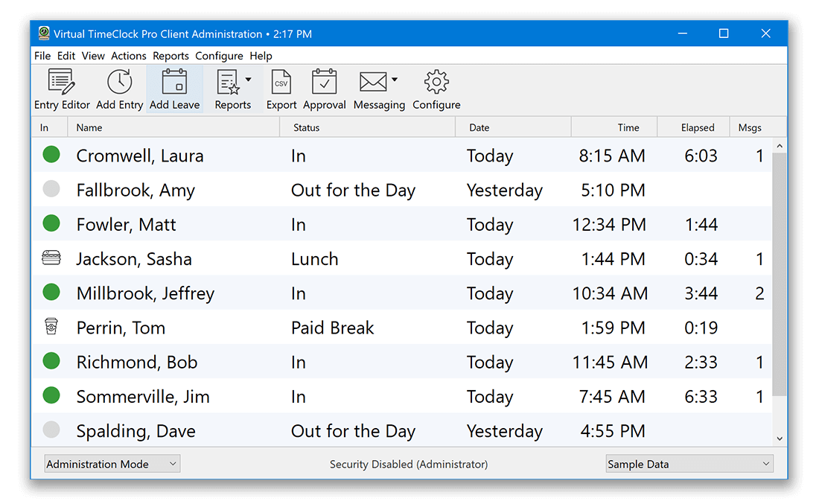
Task: Click Sasha Jackson's lunch status icon
Action: (x=51, y=258)
